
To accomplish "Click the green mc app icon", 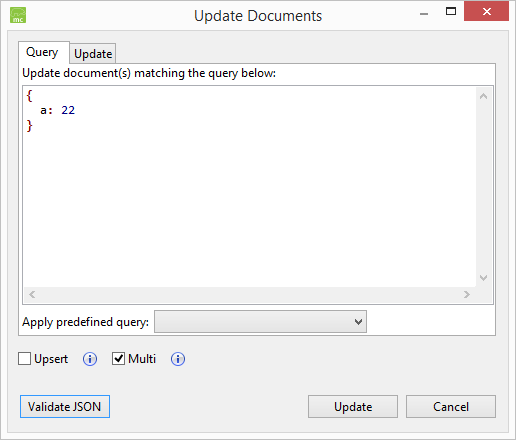I will click(x=18, y=15).
